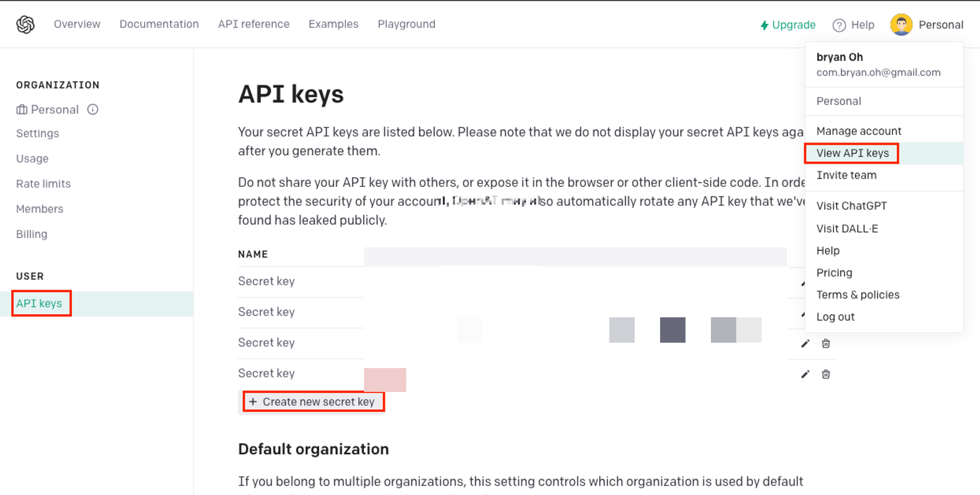Screen dimensions: 980x495
Task: Choose Invite team from menu
Action: click(x=884, y=175)
